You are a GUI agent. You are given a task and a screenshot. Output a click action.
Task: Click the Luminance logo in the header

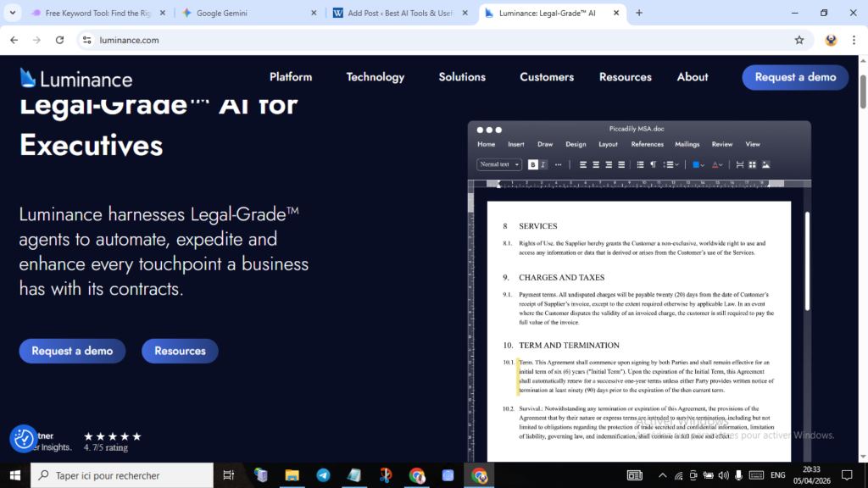75,79
